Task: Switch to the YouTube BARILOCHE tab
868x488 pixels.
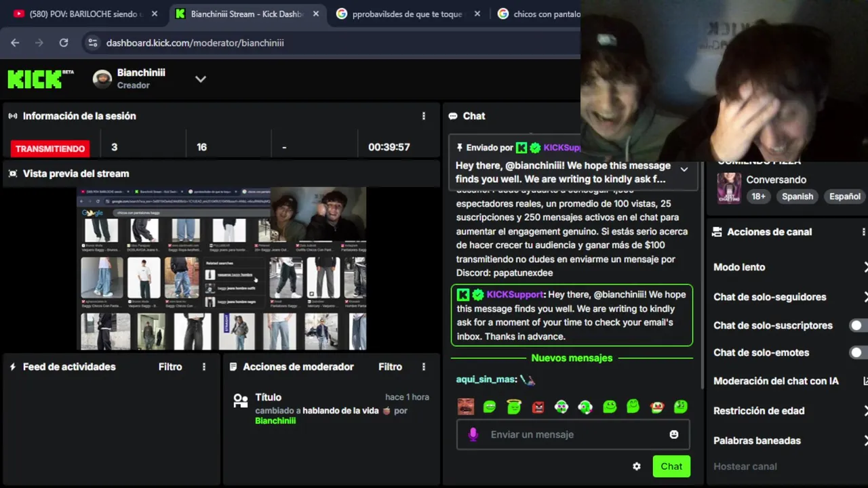Action: click(x=86, y=14)
